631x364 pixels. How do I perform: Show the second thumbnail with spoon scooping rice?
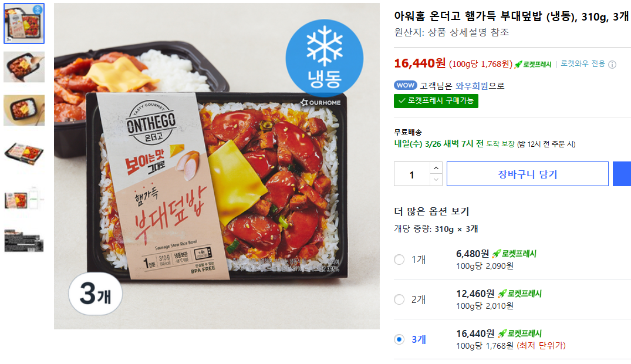[x=24, y=67]
